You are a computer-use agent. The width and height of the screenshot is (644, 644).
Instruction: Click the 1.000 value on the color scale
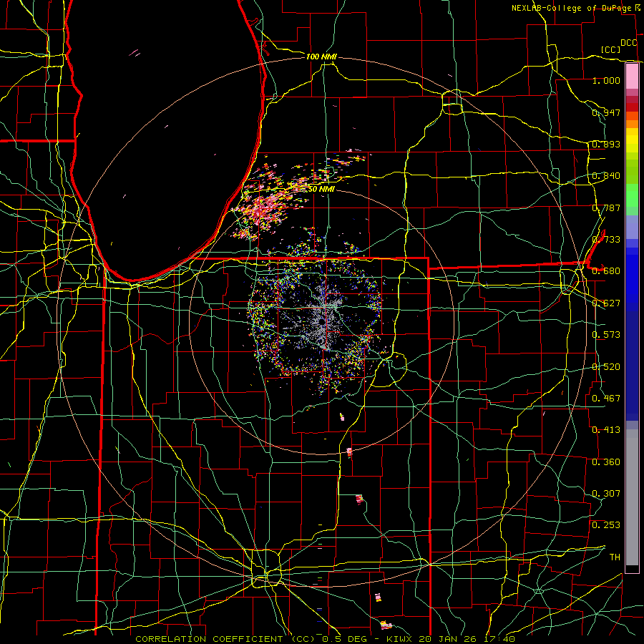tap(606, 80)
